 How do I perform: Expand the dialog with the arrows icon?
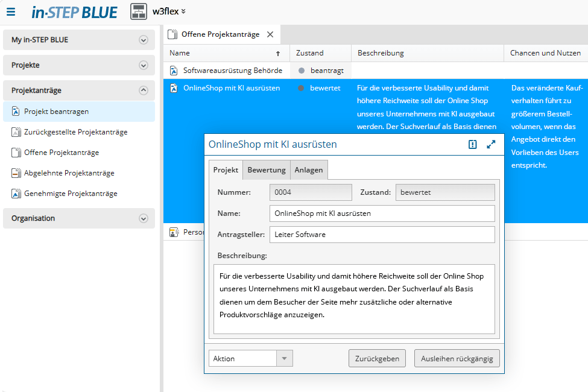click(x=491, y=145)
